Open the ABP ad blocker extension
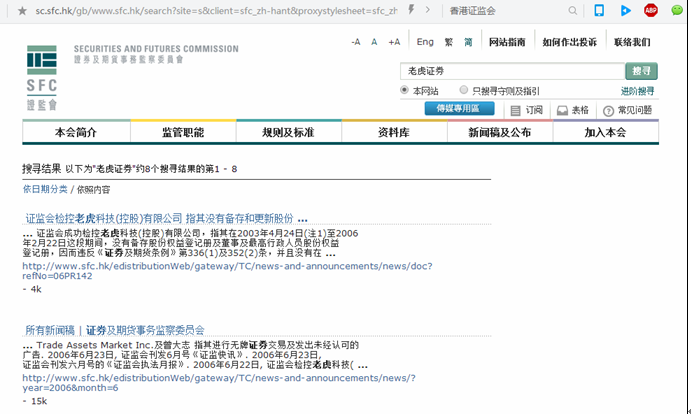This screenshot has width=691, height=414. (x=651, y=10)
